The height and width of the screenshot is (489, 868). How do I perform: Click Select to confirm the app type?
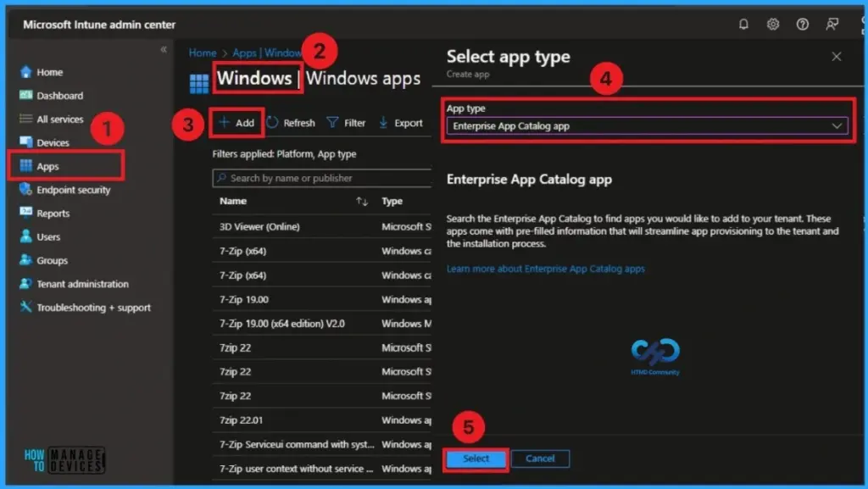tap(475, 458)
